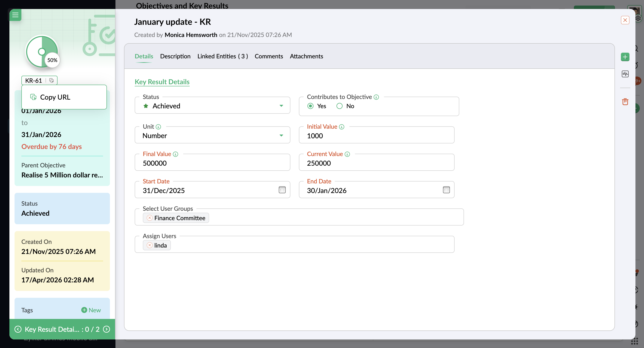The image size is (644, 348).
Task: Remove the Finance Committee user group
Action: 149,218
